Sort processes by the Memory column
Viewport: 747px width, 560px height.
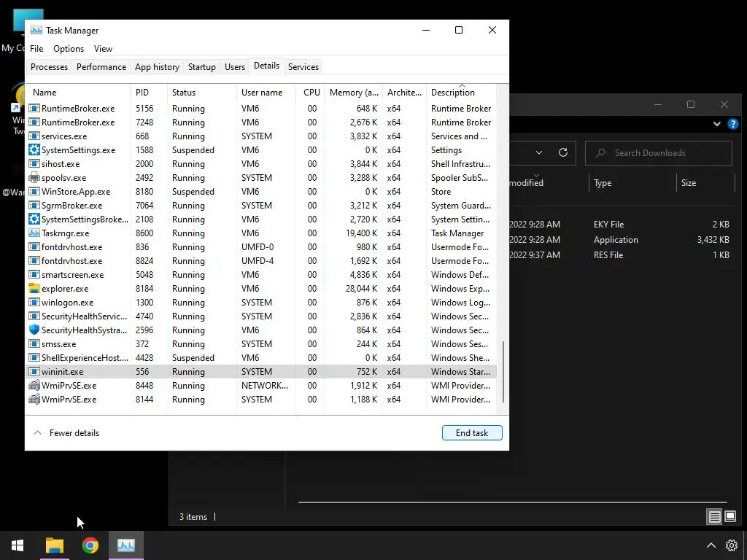(x=354, y=93)
